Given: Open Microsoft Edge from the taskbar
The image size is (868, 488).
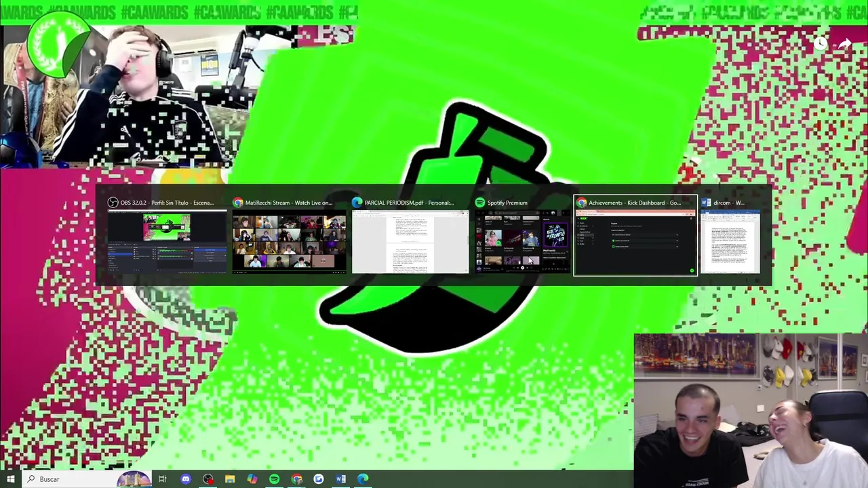Looking at the screenshot, I should 363,479.
